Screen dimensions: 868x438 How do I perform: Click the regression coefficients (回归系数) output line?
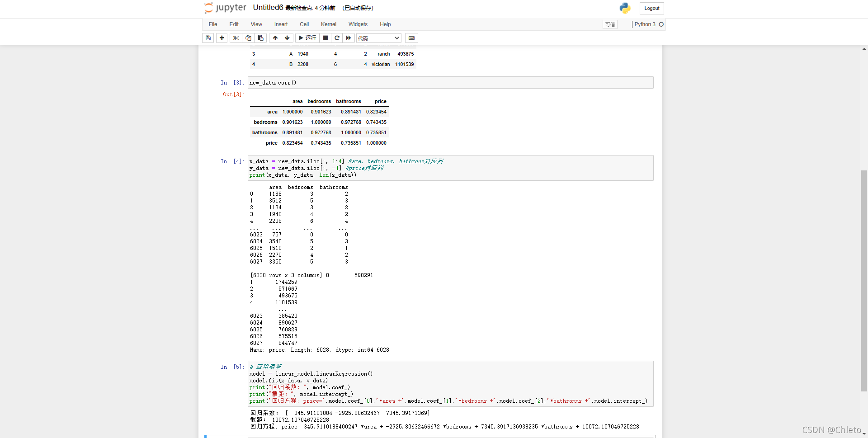(340, 413)
